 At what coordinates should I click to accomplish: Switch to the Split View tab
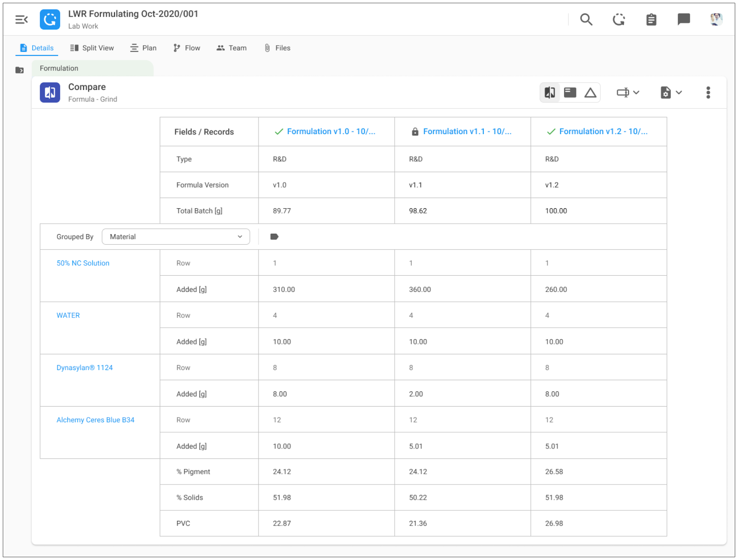pos(92,48)
